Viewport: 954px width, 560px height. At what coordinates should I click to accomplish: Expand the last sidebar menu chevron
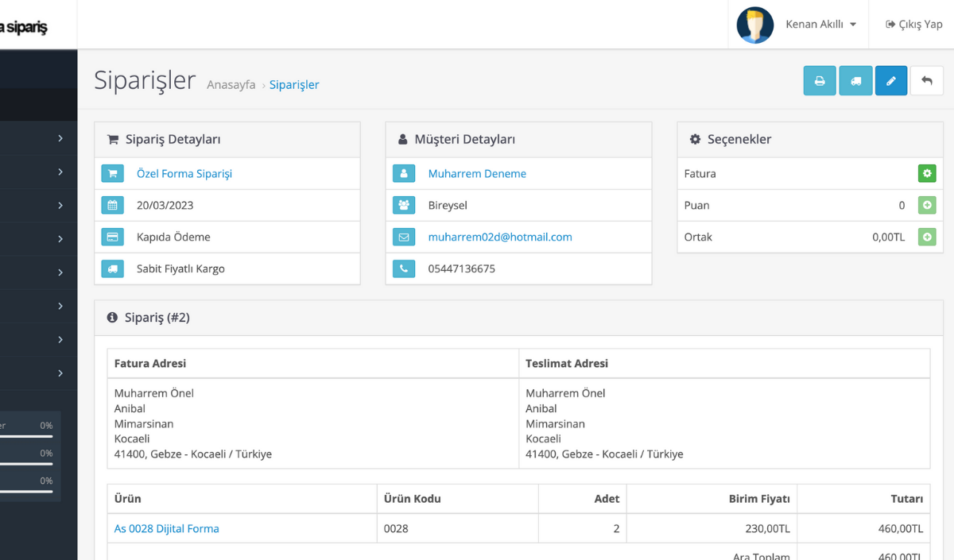tap(60, 373)
